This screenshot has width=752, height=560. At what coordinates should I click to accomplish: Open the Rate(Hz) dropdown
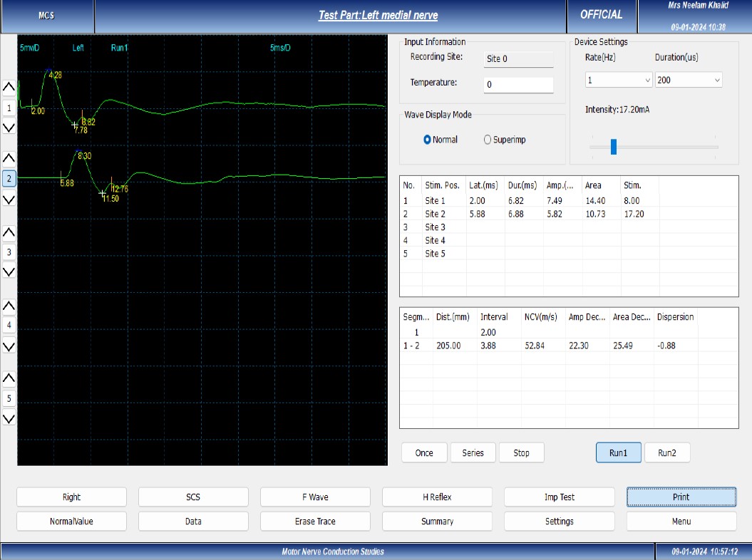pyautogui.click(x=618, y=80)
